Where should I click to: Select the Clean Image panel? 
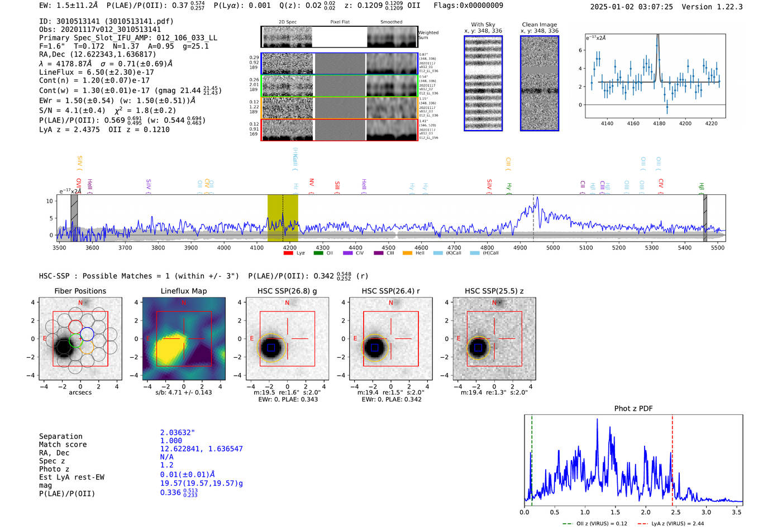click(540, 83)
